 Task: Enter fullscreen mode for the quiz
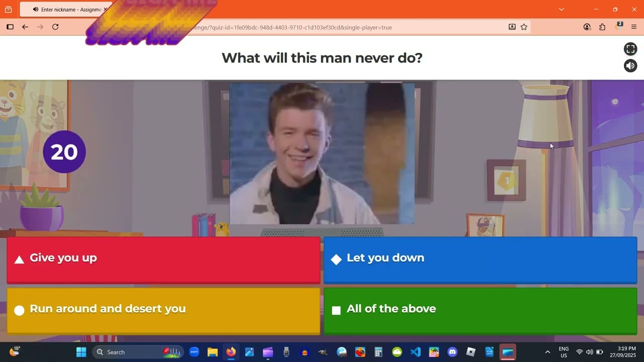tap(630, 49)
